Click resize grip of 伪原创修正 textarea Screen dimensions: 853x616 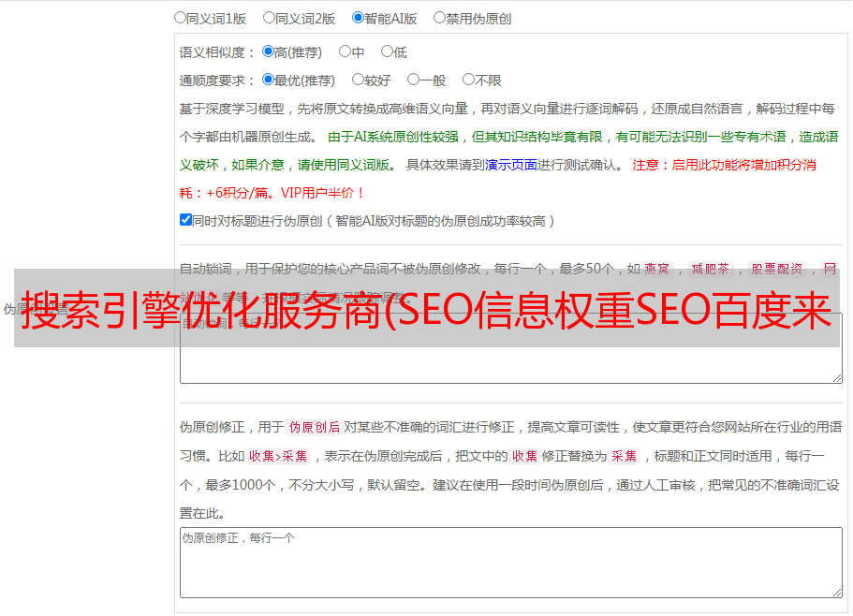tap(837, 593)
